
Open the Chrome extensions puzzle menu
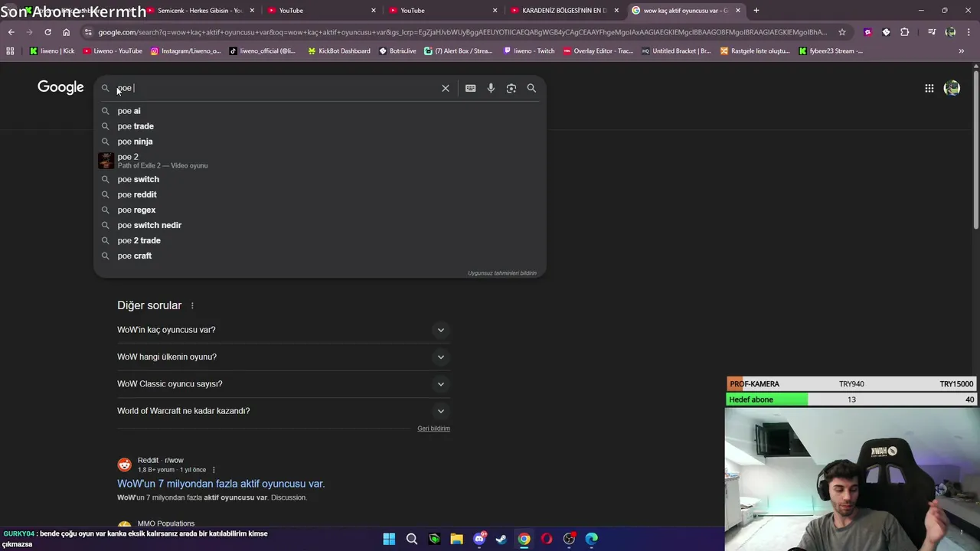(905, 32)
